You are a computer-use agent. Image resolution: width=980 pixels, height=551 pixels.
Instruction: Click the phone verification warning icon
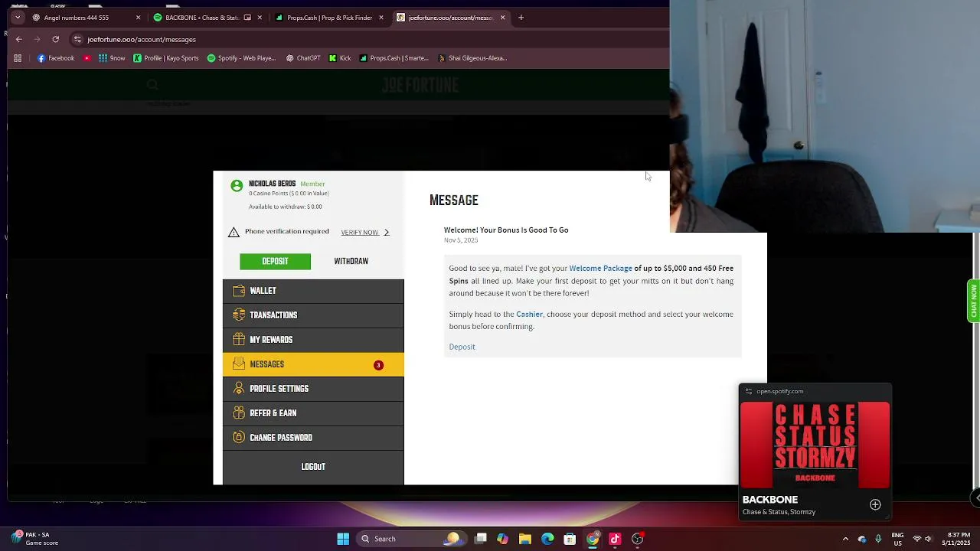click(234, 232)
